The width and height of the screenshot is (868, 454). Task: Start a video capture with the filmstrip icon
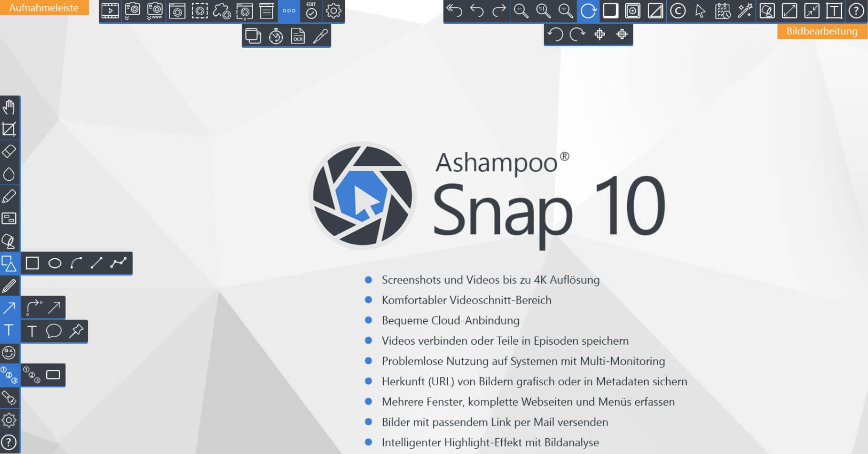110,11
